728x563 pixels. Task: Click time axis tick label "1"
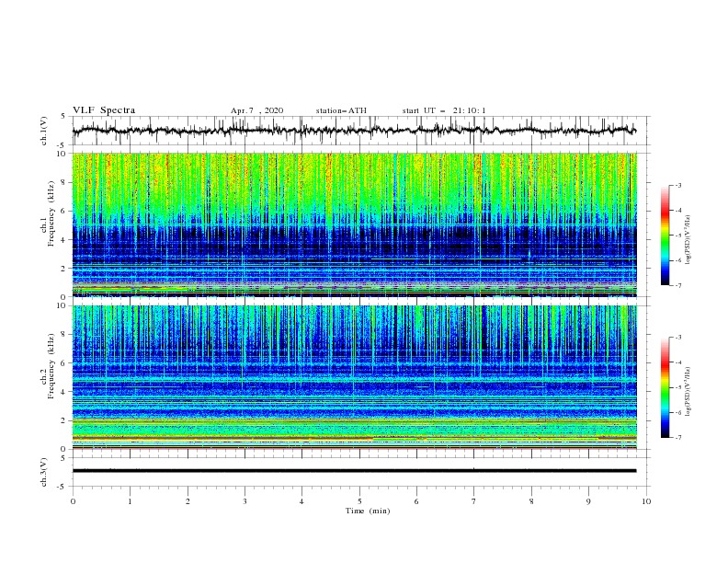(x=130, y=501)
